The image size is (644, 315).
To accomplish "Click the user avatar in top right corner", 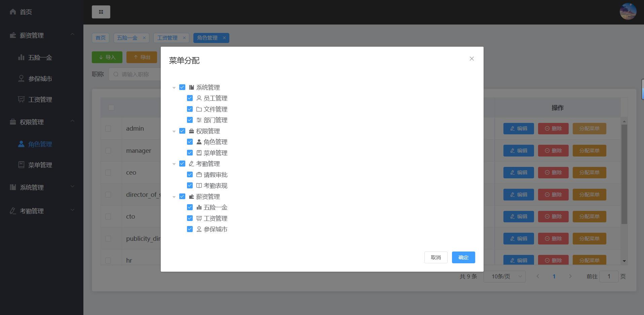I will point(628,11).
